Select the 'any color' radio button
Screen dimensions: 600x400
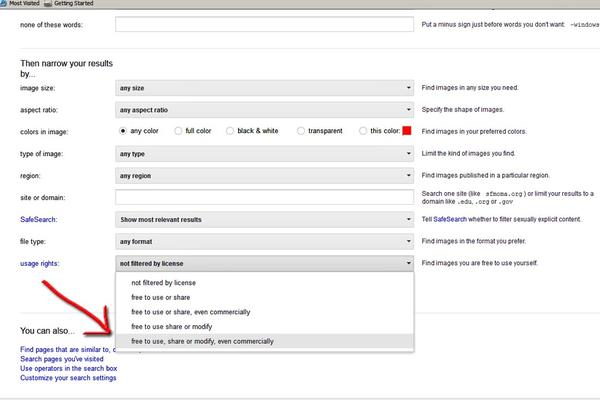click(x=122, y=131)
